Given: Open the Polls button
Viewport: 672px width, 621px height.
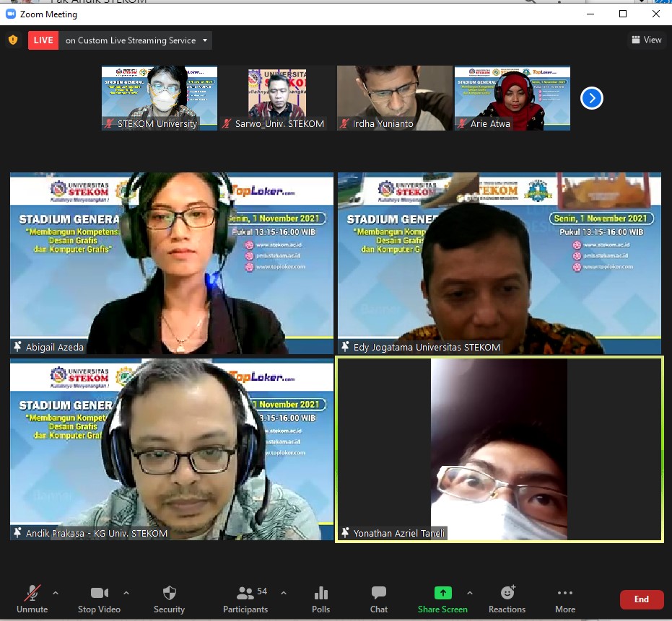Looking at the screenshot, I should [x=321, y=599].
